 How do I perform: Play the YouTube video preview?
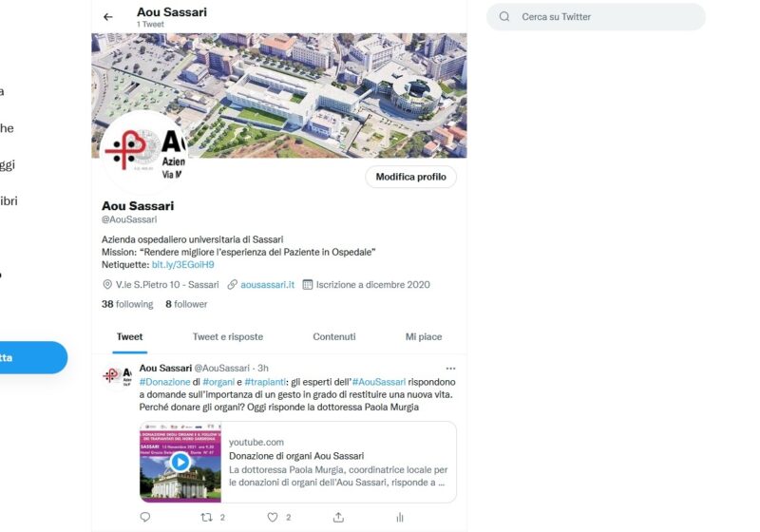tap(180, 463)
